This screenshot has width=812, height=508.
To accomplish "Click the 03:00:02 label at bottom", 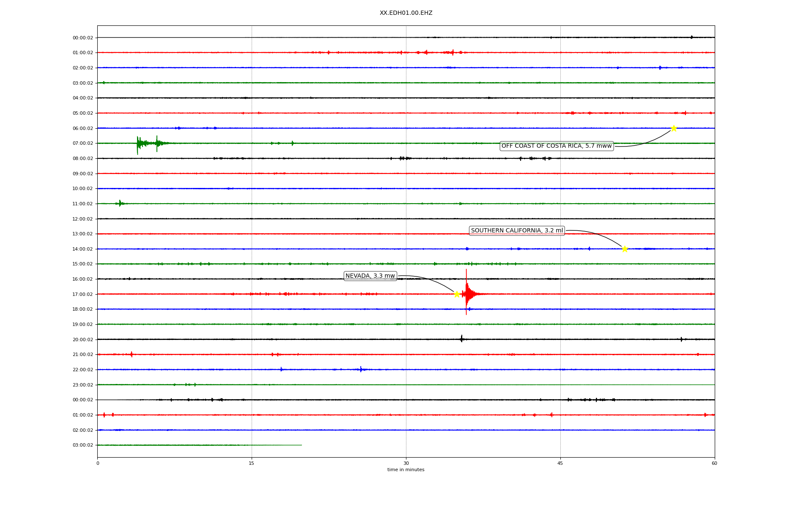I will (x=83, y=445).
